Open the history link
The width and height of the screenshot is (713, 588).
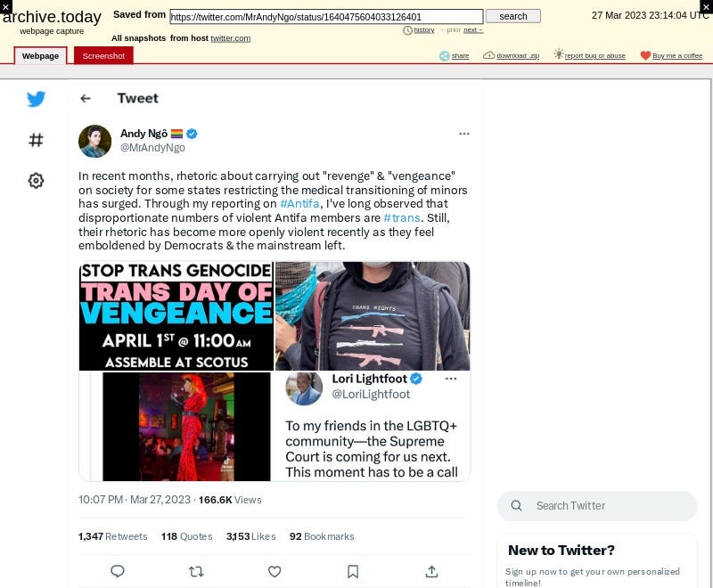click(x=424, y=30)
